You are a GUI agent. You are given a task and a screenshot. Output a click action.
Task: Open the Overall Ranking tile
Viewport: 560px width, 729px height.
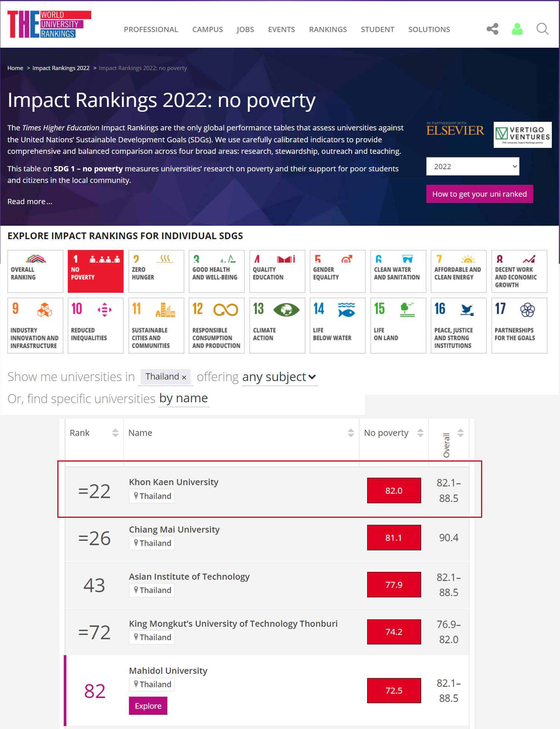click(35, 271)
